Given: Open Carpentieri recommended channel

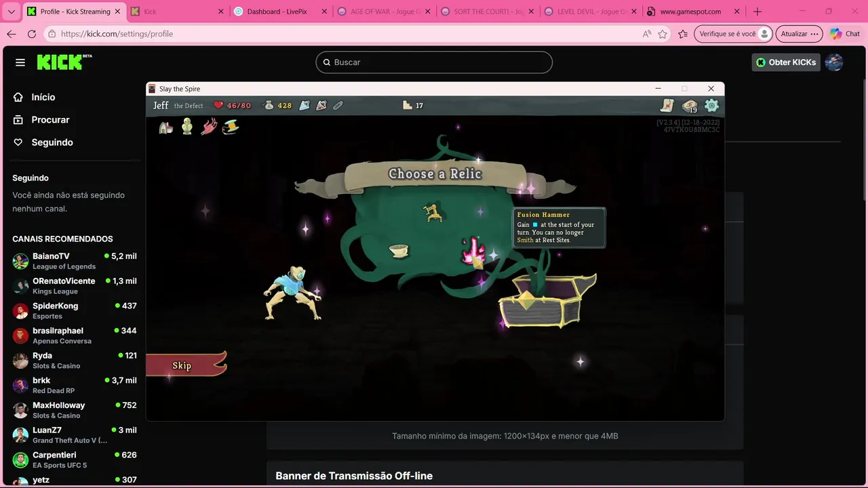Looking at the screenshot, I should pos(75,460).
